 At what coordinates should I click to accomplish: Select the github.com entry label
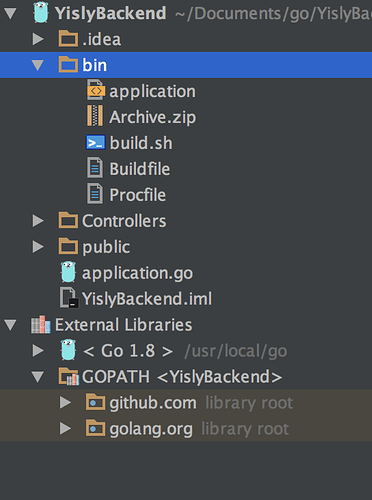point(153,403)
